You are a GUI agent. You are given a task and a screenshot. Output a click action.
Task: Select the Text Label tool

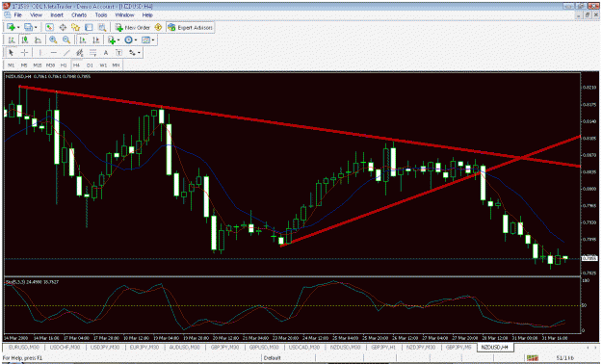point(119,53)
